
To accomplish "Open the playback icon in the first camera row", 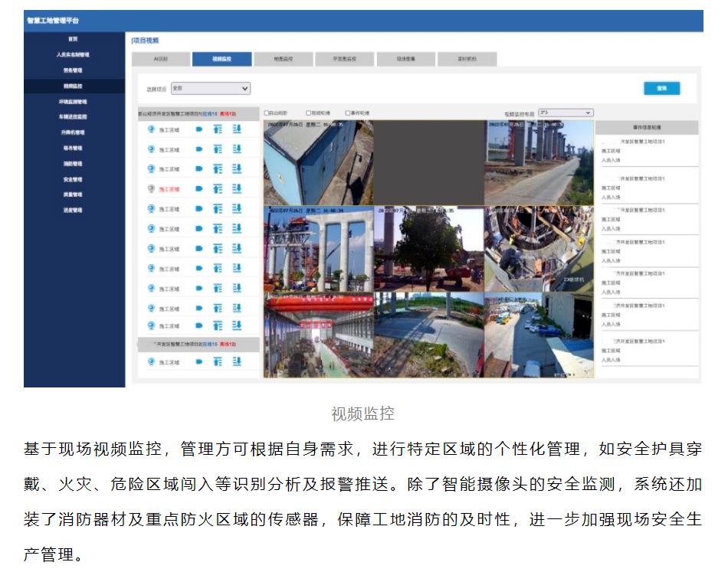I will click(x=217, y=127).
